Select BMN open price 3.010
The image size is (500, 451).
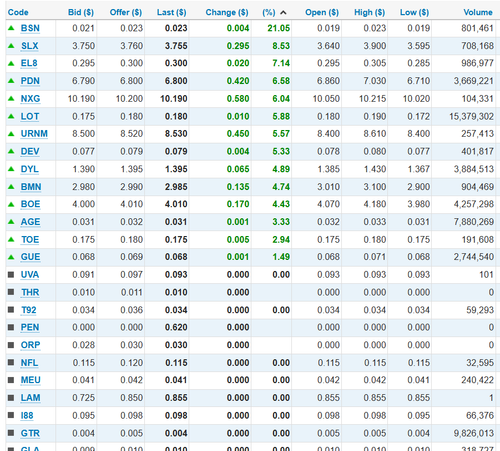(328, 187)
